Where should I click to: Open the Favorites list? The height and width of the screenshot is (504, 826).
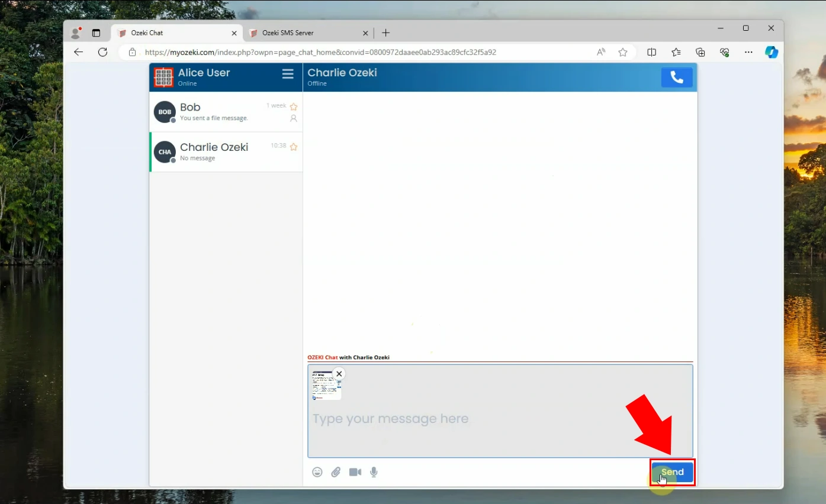(676, 52)
